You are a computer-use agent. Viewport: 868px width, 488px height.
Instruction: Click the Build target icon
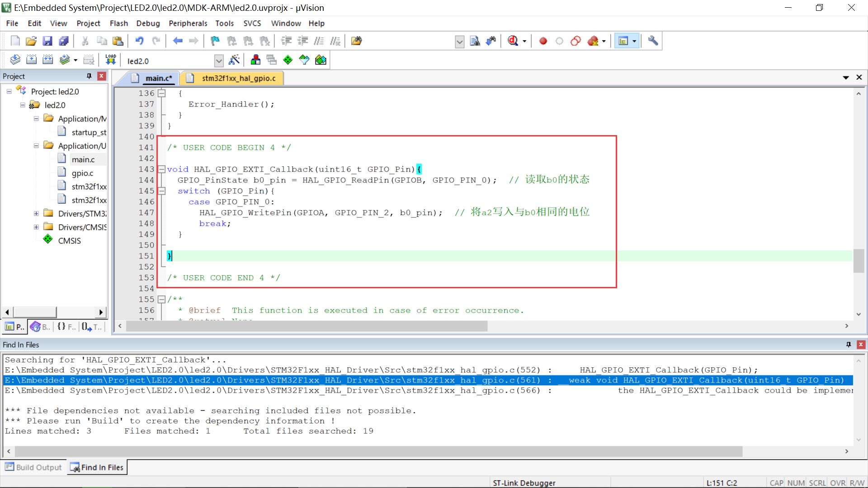click(x=31, y=60)
